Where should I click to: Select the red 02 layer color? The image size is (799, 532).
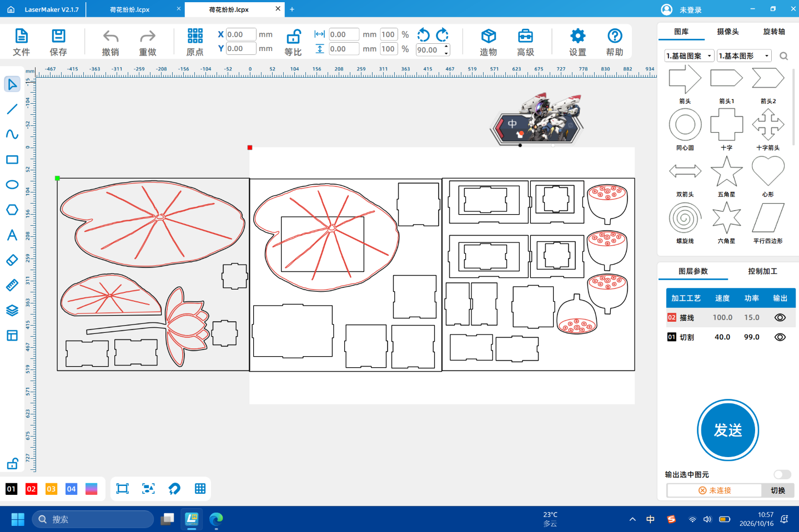click(x=31, y=489)
